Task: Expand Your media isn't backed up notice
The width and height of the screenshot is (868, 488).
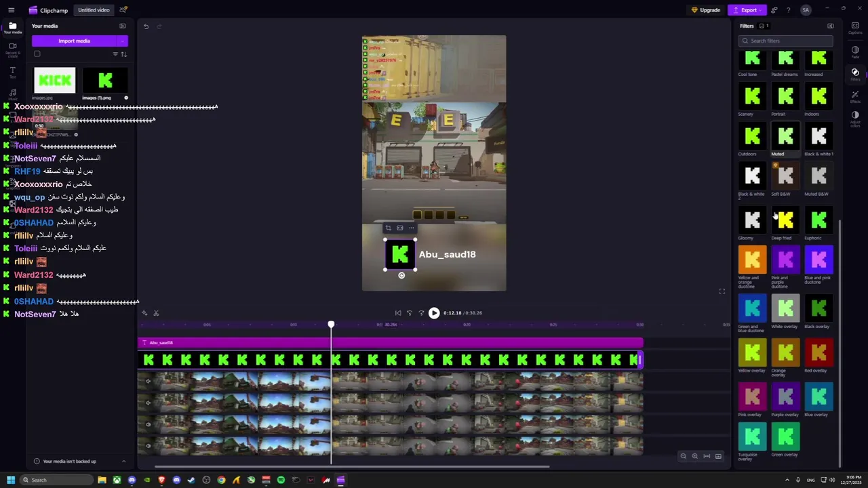Action: click(123, 462)
